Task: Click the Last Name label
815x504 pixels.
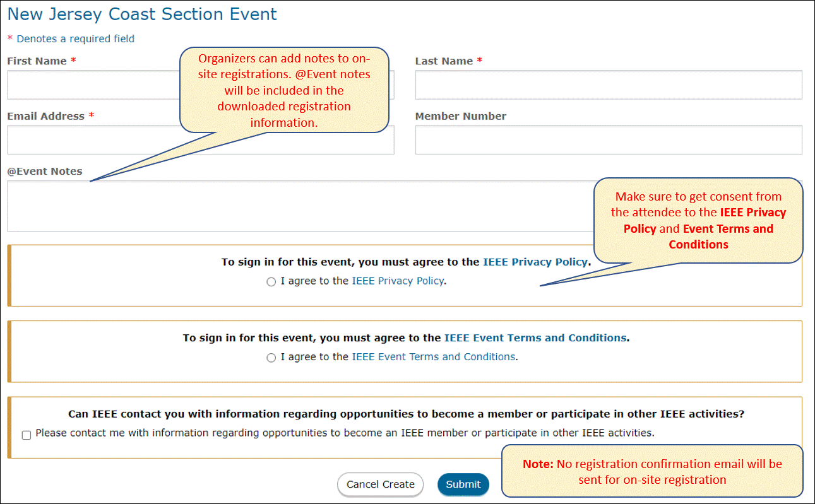Action: click(x=444, y=61)
